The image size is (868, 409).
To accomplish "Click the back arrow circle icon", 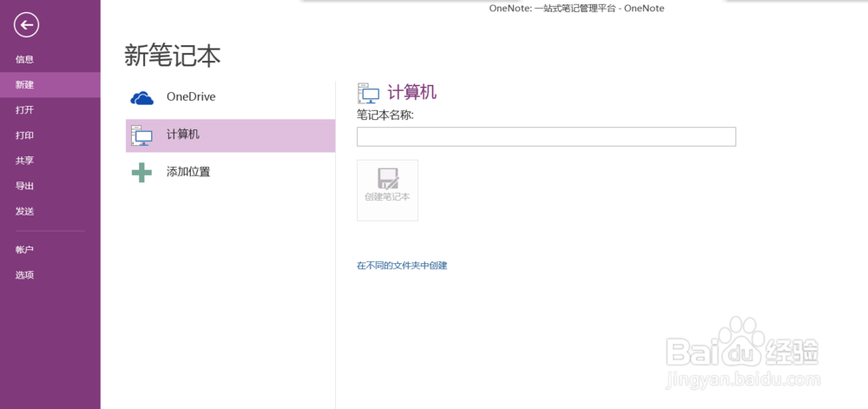I will pyautogui.click(x=27, y=25).
